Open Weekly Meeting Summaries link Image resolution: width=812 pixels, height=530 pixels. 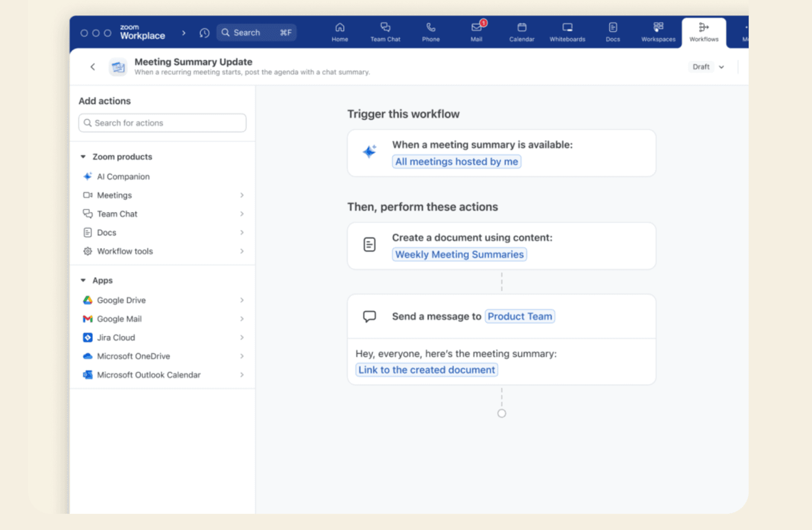[x=459, y=254]
